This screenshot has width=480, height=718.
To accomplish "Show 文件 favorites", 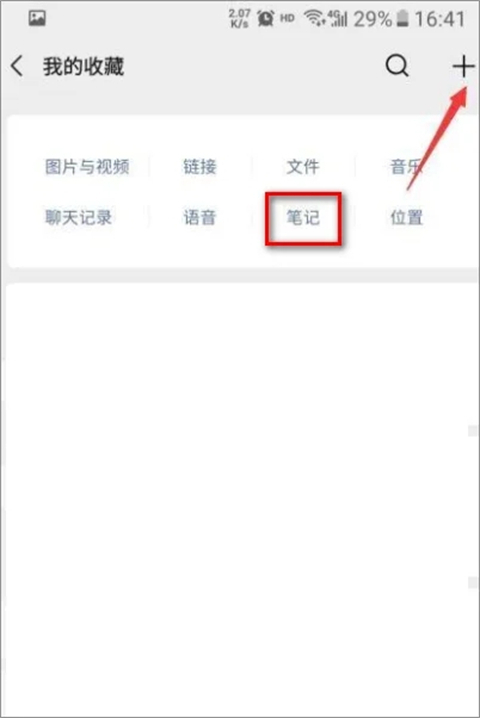I will 303,167.
